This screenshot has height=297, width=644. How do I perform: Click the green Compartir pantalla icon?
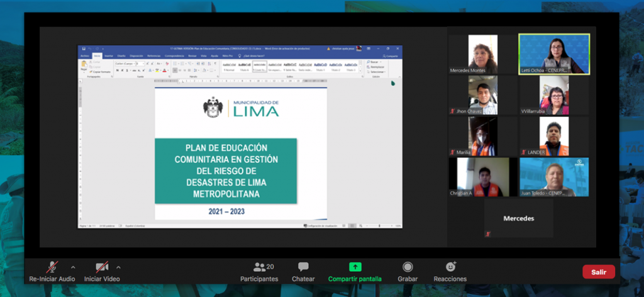tap(355, 267)
